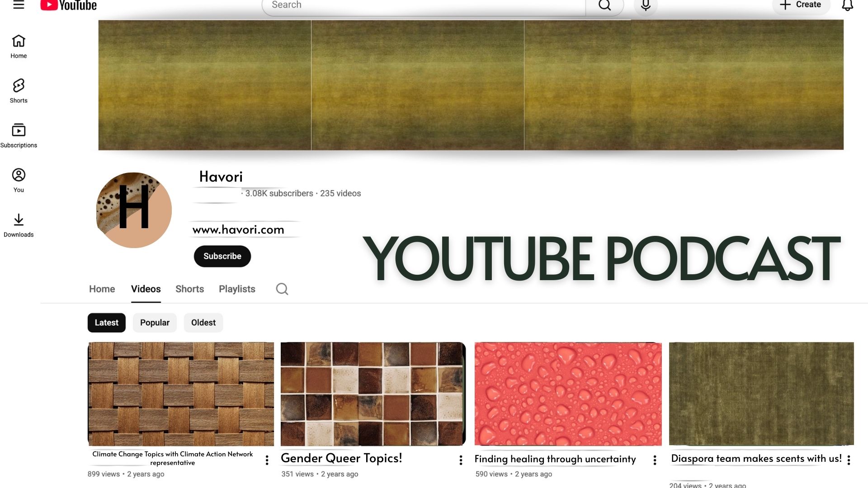Click the search magnifier button

[x=604, y=5]
